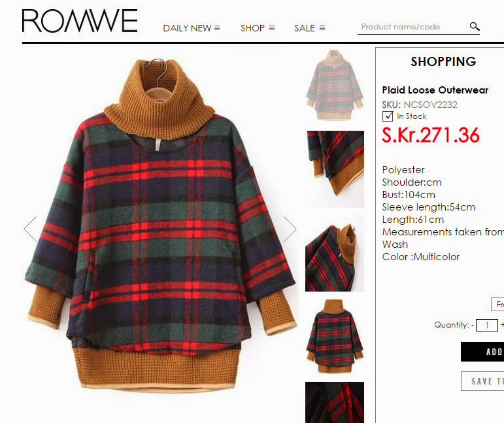Expand the Daily New menu
This screenshot has height=423, width=504.
click(192, 28)
